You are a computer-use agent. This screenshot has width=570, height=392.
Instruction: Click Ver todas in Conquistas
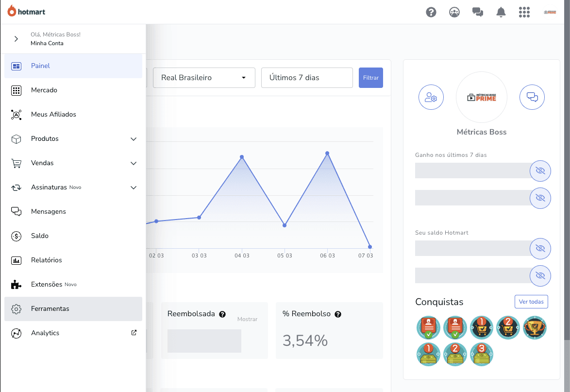(x=531, y=302)
